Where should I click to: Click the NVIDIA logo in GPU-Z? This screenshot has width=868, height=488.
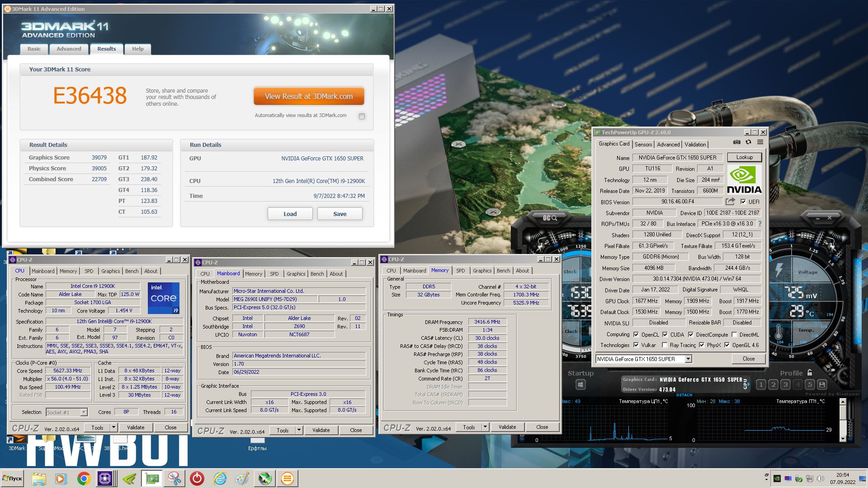(x=744, y=179)
